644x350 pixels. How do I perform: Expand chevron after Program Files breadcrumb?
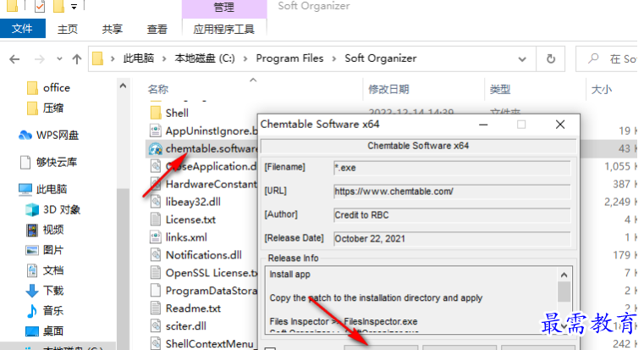click(334, 58)
